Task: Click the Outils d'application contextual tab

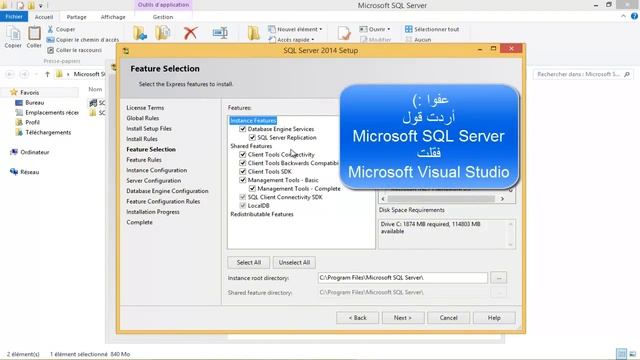Action: click(x=163, y=5)
